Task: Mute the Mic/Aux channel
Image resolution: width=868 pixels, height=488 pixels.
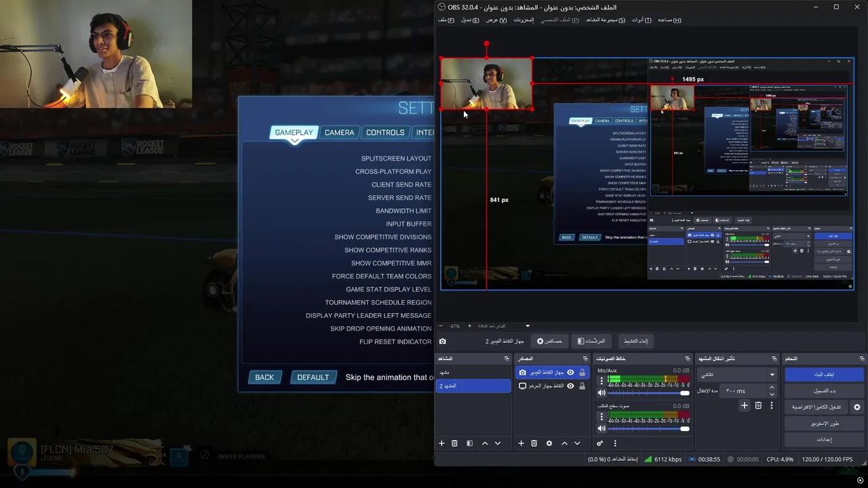Action: tap(601, 393)
